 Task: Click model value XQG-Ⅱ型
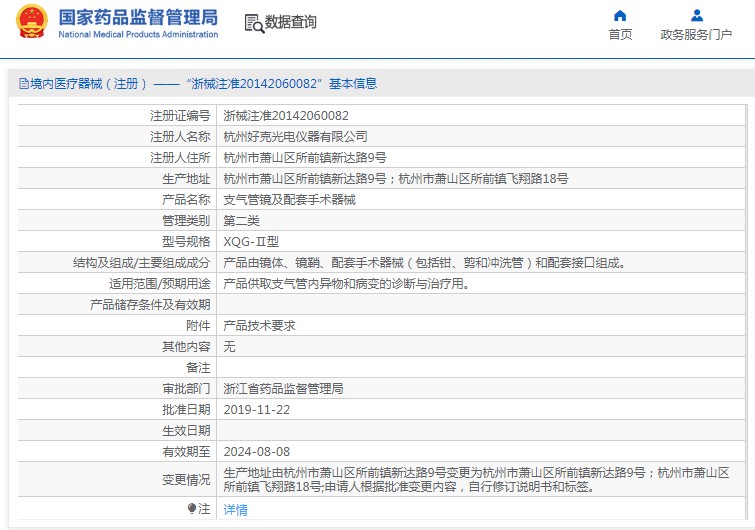pos(251,242)
